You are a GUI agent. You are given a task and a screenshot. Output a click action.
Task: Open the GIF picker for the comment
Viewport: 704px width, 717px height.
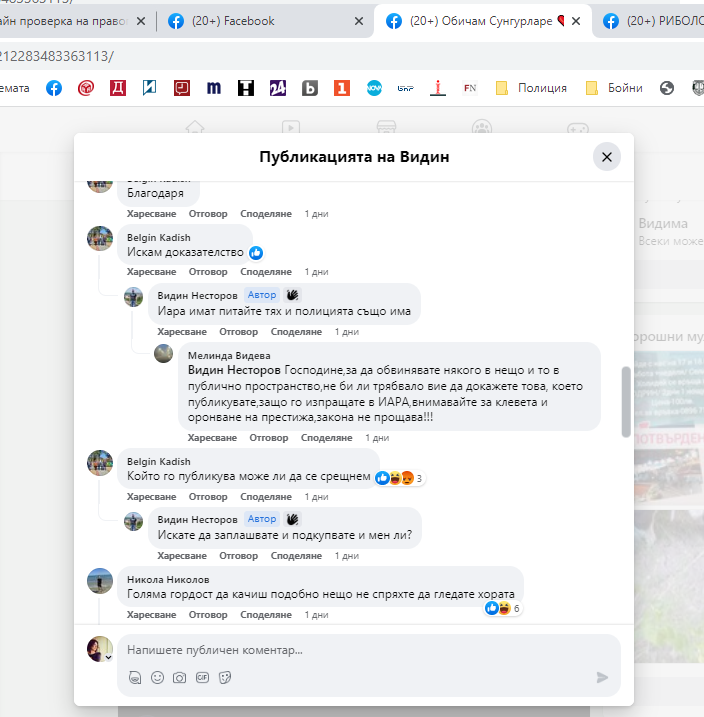(x=202, y=677)
